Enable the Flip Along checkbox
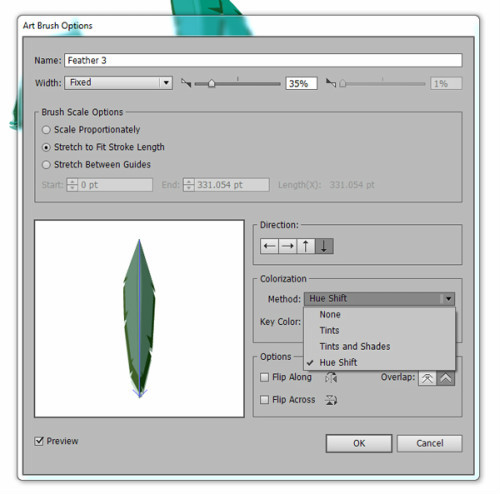 tap(264, 377)
